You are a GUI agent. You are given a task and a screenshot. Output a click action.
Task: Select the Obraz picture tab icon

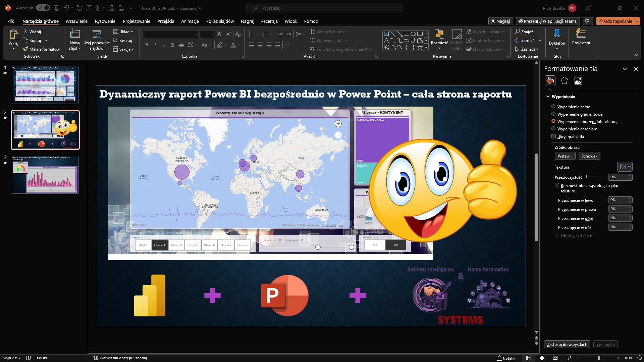pyautogui.click(x=578, y=81)
